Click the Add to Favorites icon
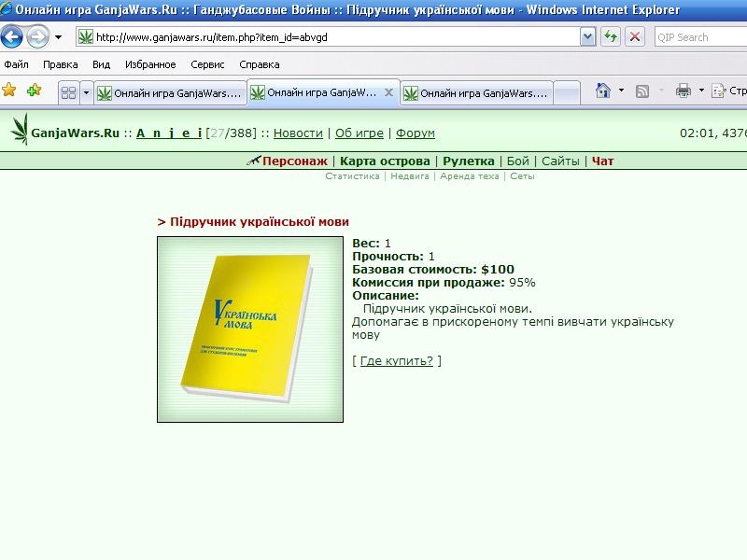Image resolution: width=747 pixels, height=560 pixels. click(34, 90)
